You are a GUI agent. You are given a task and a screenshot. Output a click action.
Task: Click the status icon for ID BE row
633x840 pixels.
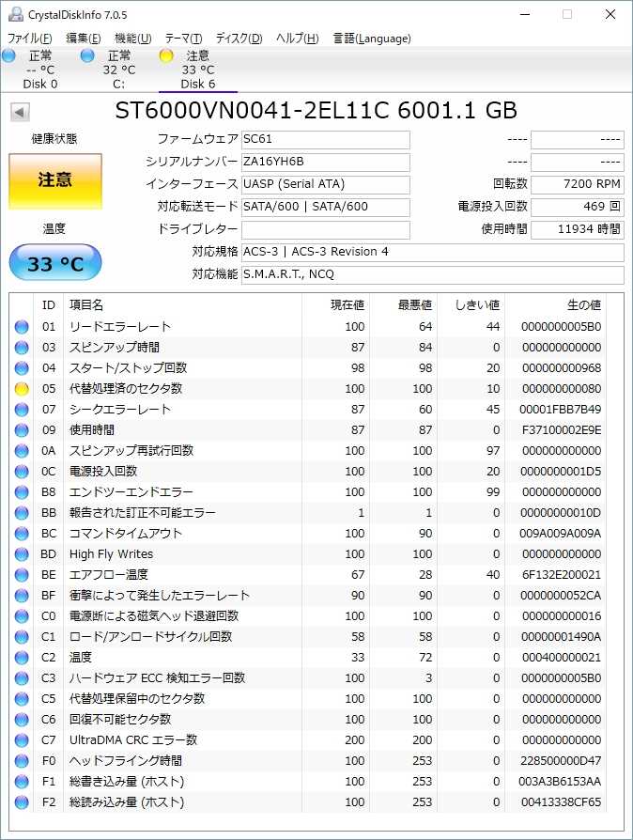(22, 575)
